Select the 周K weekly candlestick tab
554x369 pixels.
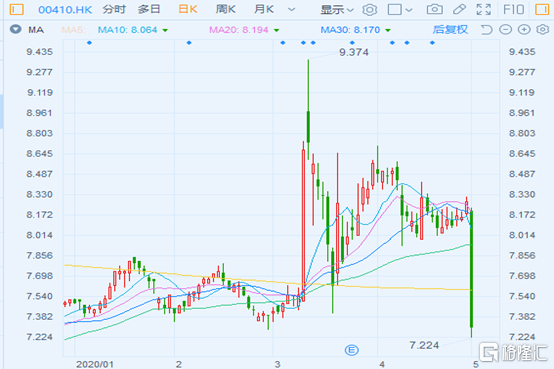[225, 10]
